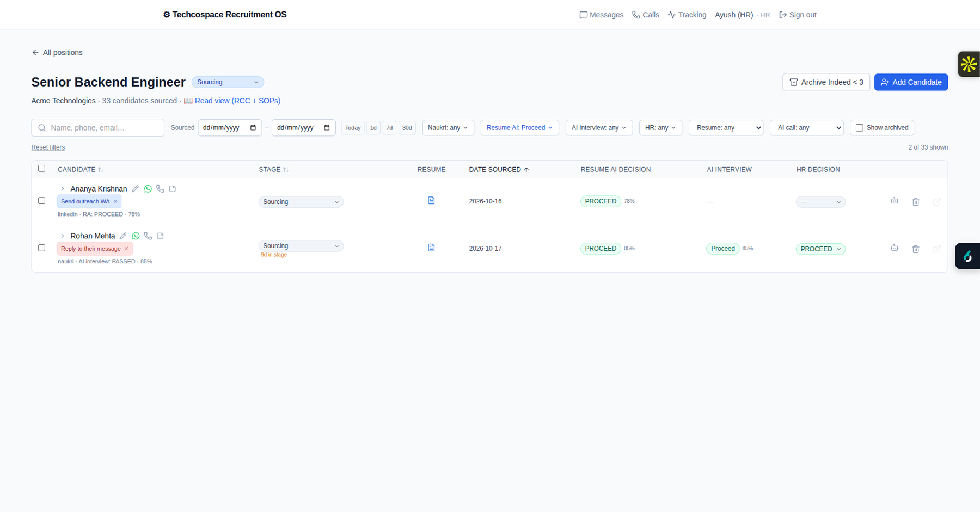Viewport: 980px width, 512px height.
Task: Click the Reset filters link
Action: pos(48,147)
